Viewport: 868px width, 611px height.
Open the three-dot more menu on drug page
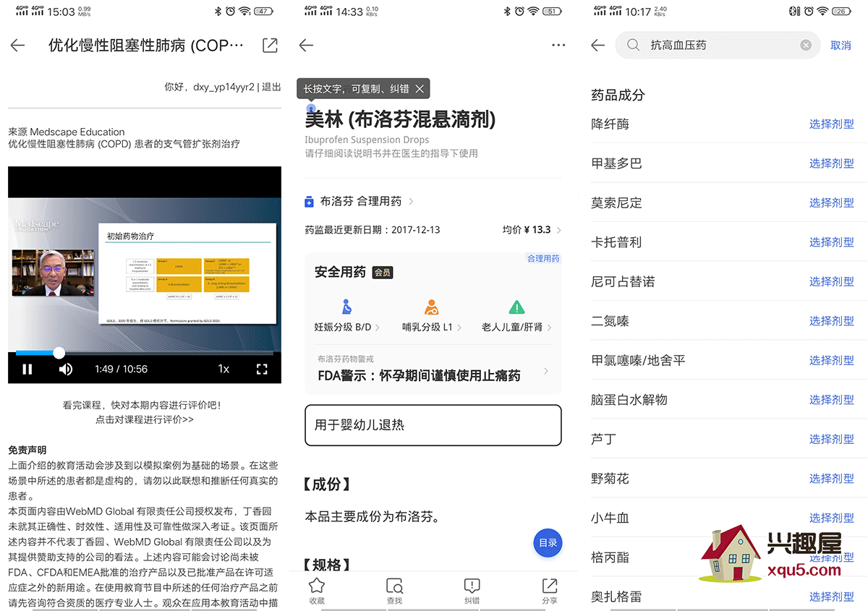[x=558, y=45]
